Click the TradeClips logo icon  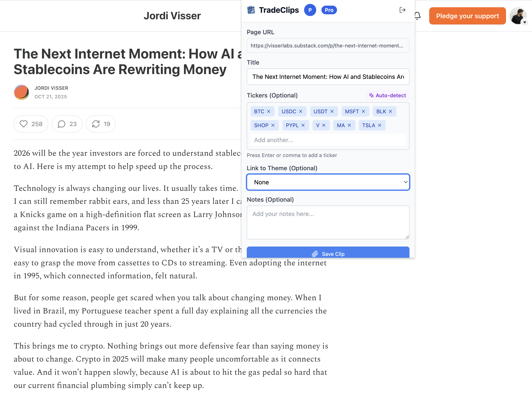point(251,10)
